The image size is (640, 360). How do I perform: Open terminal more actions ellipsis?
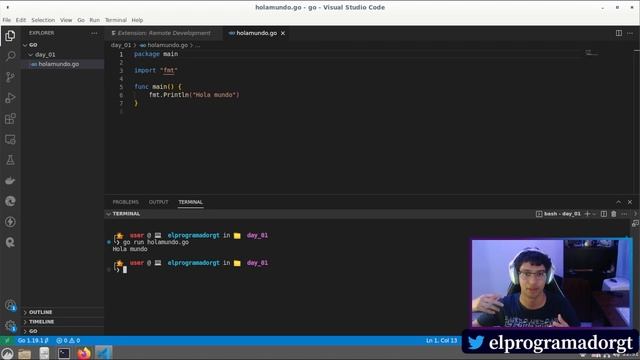coord(624,213)
